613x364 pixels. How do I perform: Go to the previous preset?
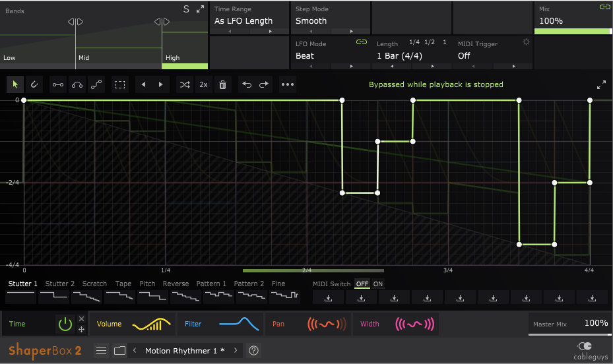coord(135,350)
